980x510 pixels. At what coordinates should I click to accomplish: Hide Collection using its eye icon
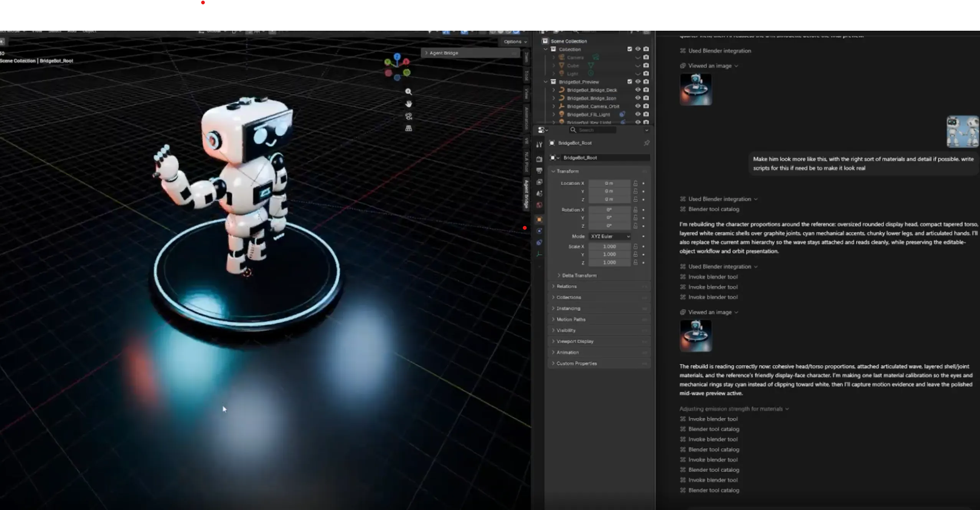(638, 49)
